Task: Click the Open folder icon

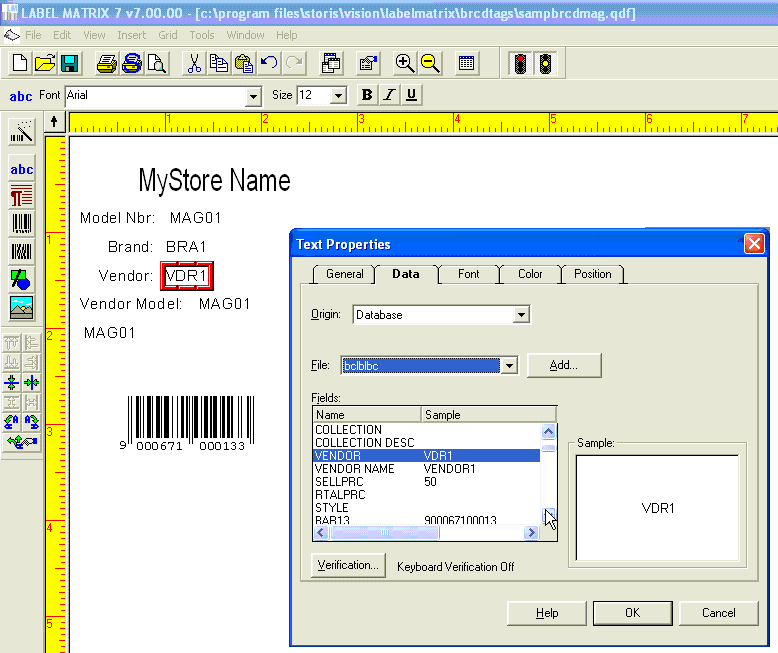Action: click(x=45, y=64)
